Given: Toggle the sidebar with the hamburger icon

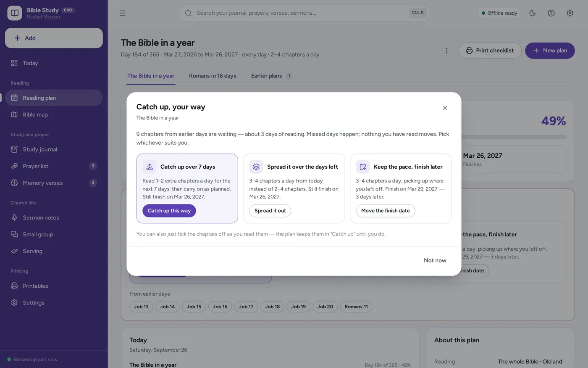Looking at the screenshot, I should click(123, 13).
